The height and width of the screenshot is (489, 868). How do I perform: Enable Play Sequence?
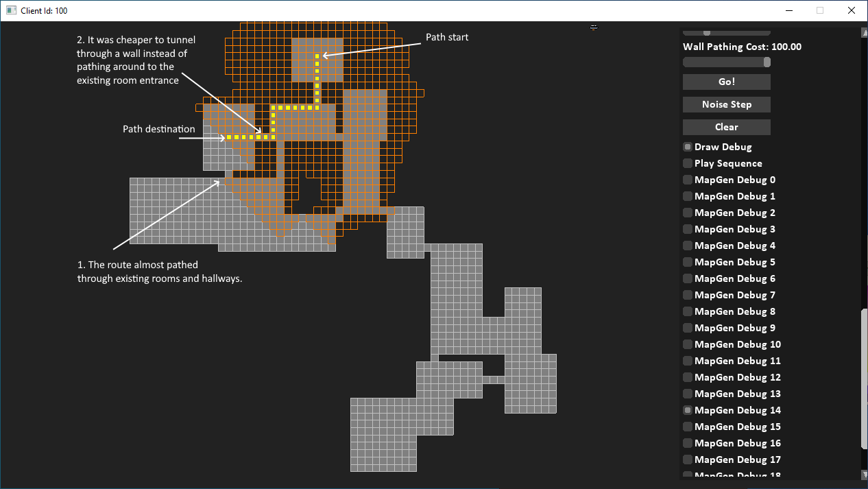[687, 163]
